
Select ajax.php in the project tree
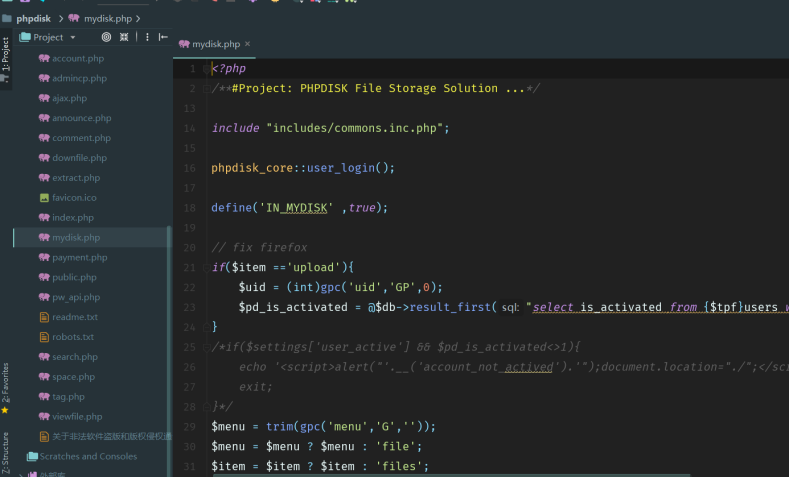[x=69, y=98]
